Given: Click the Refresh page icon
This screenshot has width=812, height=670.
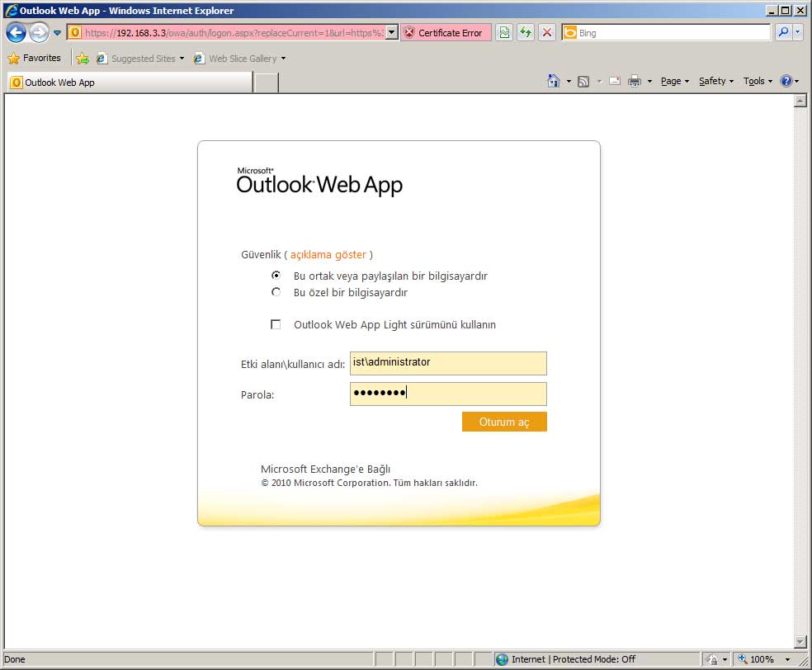Looking at the screenshot, I should tap(525, 33).
